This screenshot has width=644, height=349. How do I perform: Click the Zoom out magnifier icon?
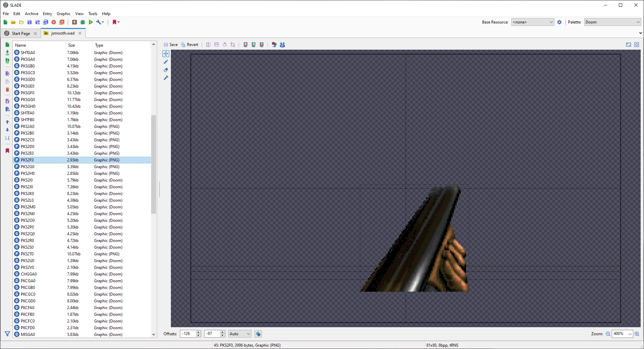coord(608,334)
